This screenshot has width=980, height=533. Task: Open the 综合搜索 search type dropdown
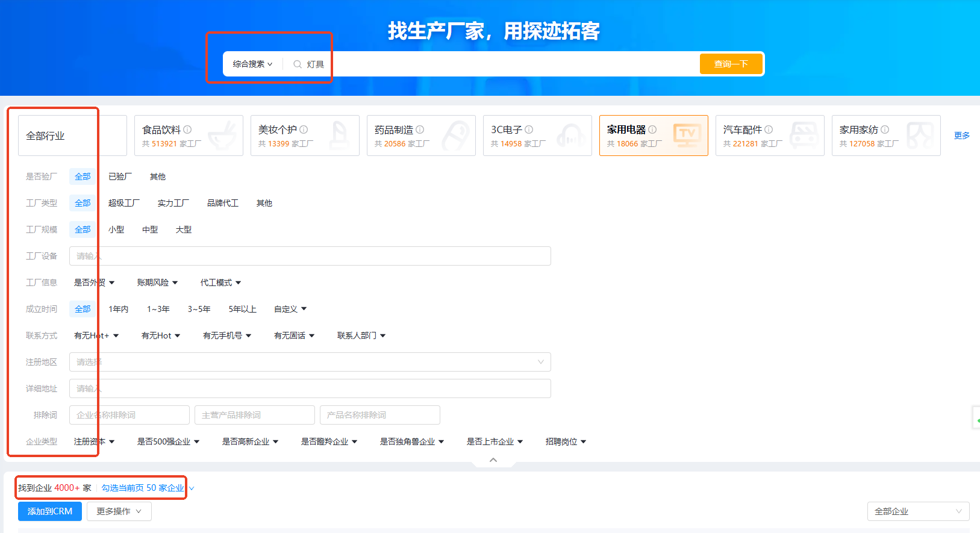(252, 64)
